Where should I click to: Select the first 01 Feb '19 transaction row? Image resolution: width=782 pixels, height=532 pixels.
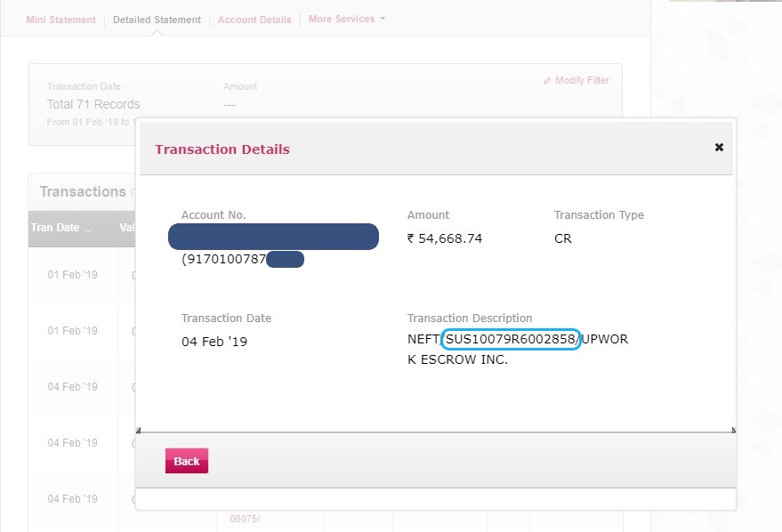click(73, 275)
